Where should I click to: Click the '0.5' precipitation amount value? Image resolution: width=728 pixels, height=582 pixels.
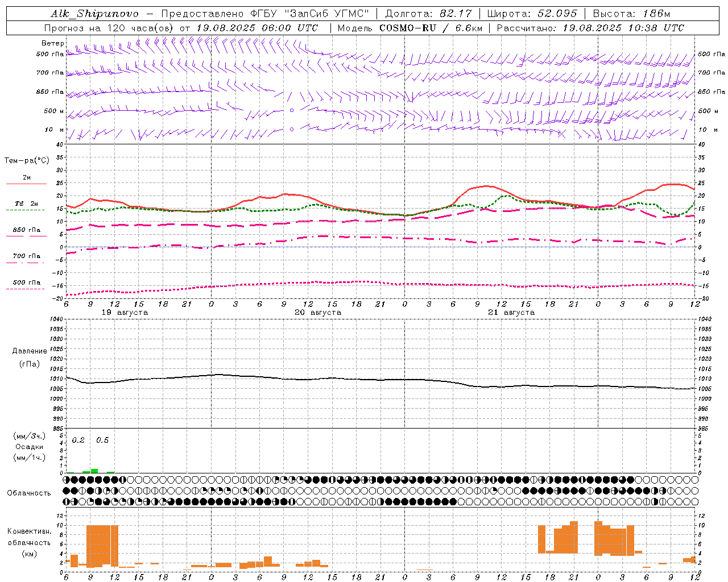pyautogui.click(x=102, y=440)
